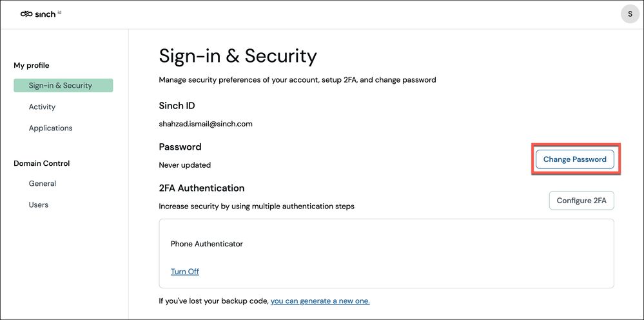644x320 pixels.
Task: Click the Sinch ID section heading
Action: (x=177, y=105)
